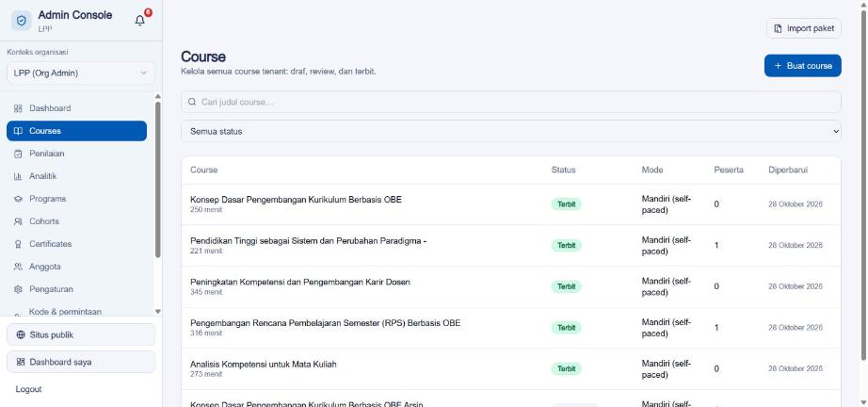
Task: Click the Pengaturan gear icon
Action: 18,289
